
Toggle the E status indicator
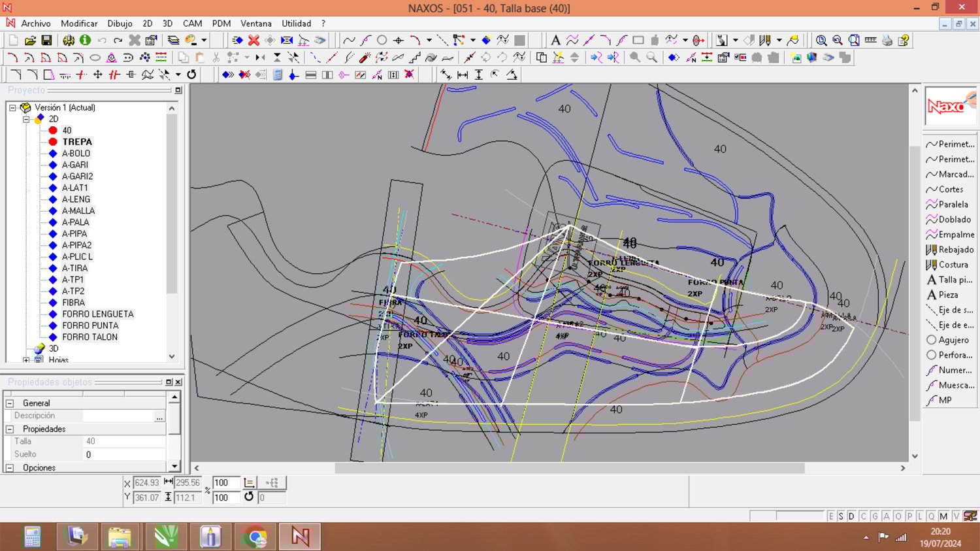pos(831,516)
